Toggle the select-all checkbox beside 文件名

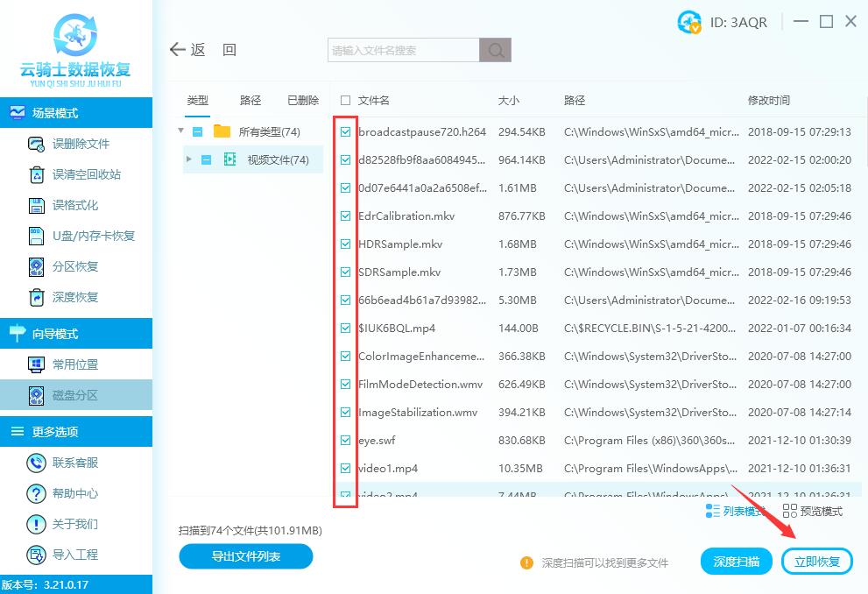[x=345, y=100]
